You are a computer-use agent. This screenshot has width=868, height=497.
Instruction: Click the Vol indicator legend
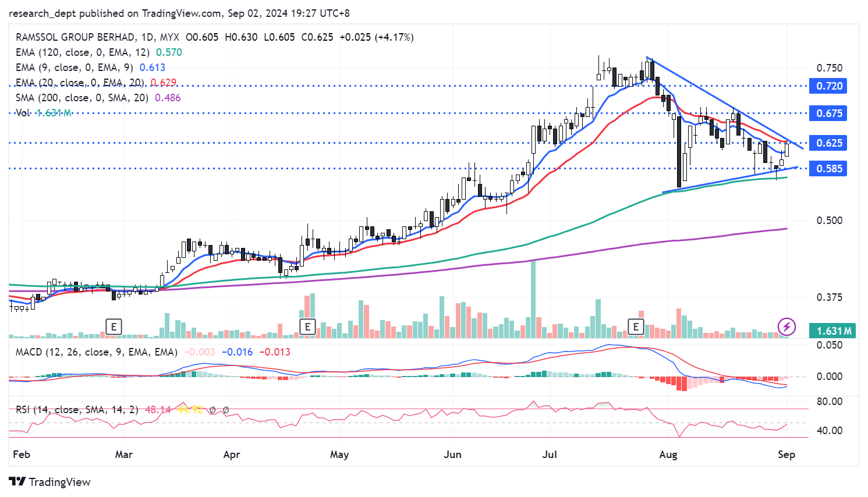tap(23, 113)
